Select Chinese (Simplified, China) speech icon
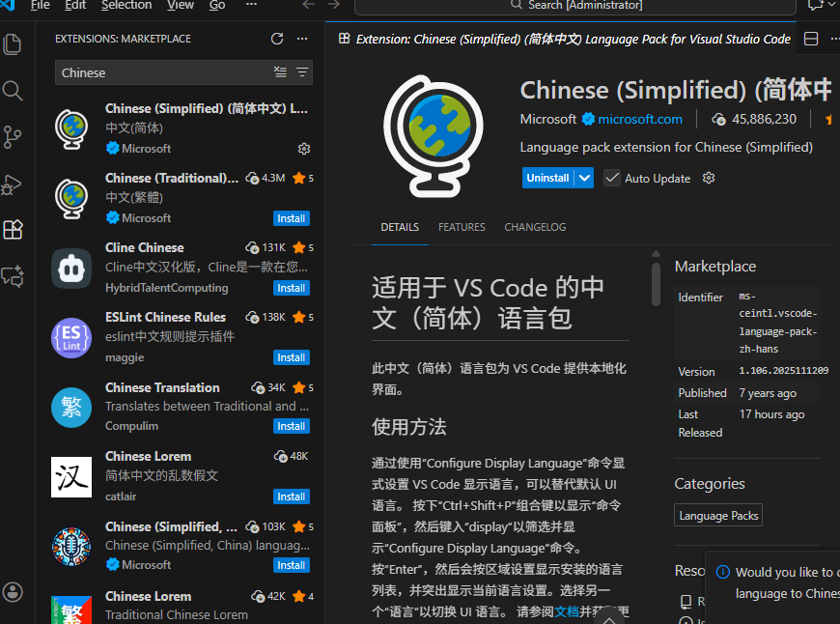The image size is (840, 624). pos(71,547)
